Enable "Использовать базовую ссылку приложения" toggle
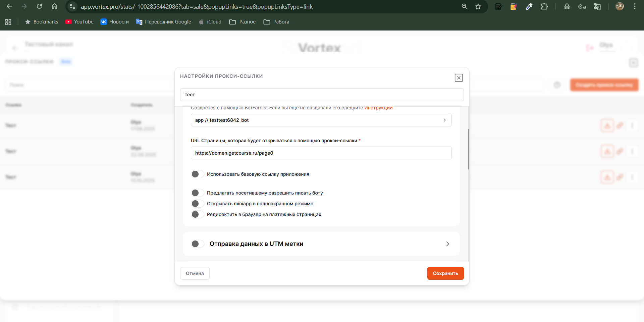 pos(197,174)
